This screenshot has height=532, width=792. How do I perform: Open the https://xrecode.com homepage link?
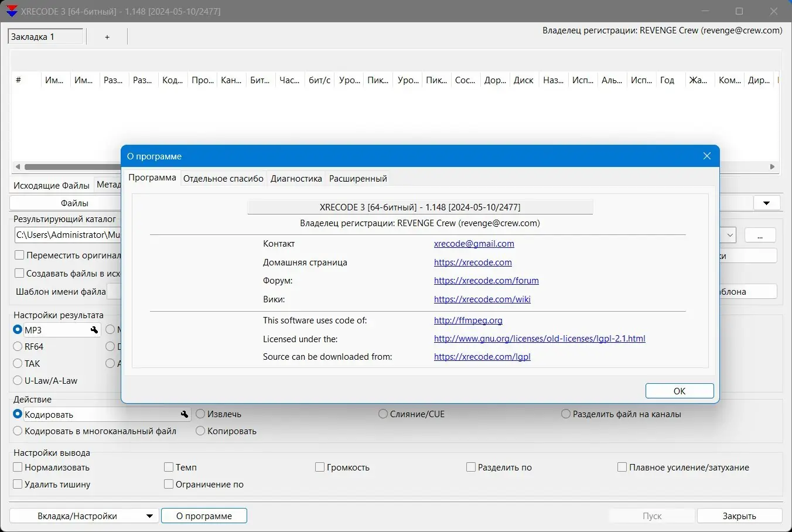point(473,262)
